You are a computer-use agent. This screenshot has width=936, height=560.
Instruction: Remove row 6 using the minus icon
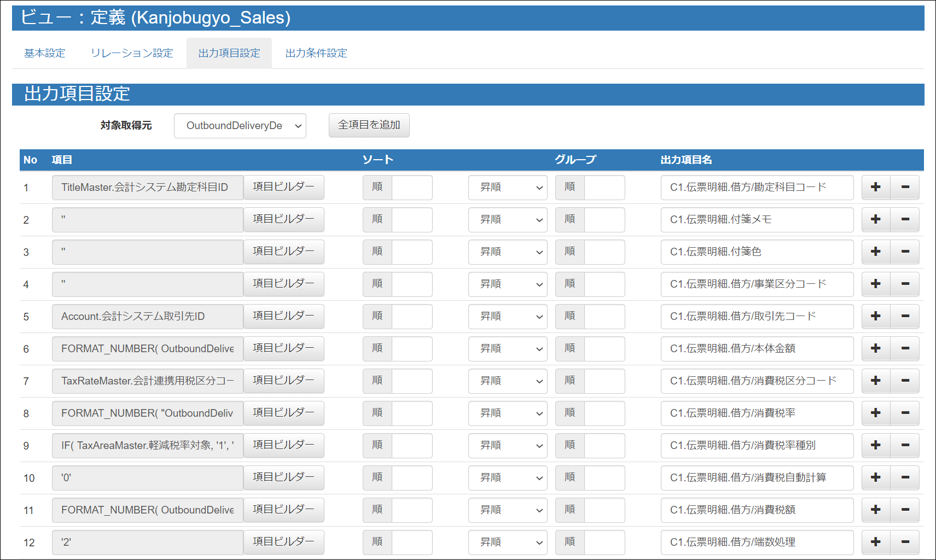pyautogui.click(x=905, y=348)
